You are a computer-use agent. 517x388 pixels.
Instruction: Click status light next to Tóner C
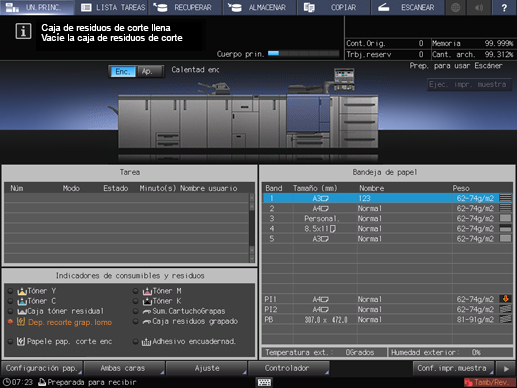point(11,301)
